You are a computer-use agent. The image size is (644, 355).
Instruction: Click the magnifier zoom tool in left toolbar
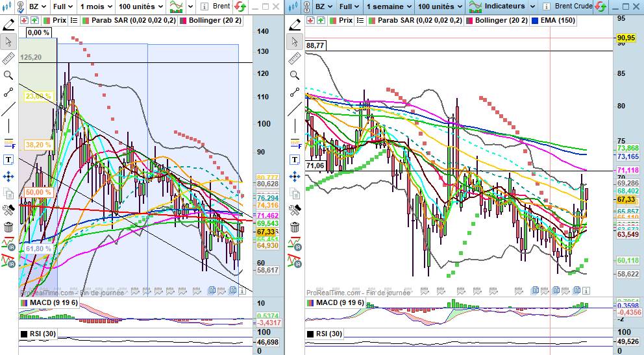(x=8, y=75)
